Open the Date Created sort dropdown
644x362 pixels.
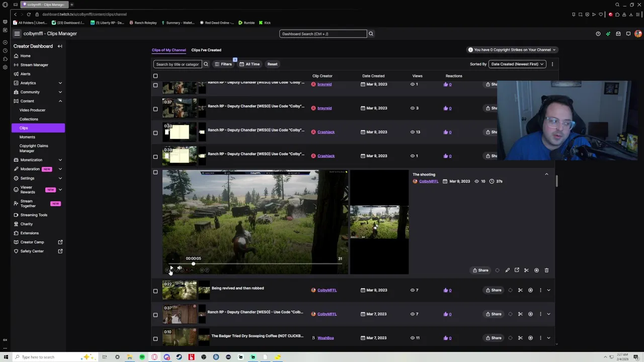(518, 64)
